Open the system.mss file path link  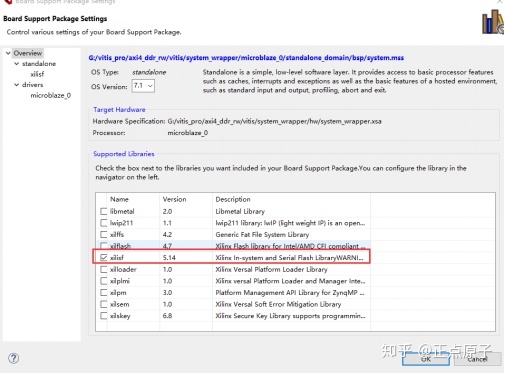(x=246, y=58)
